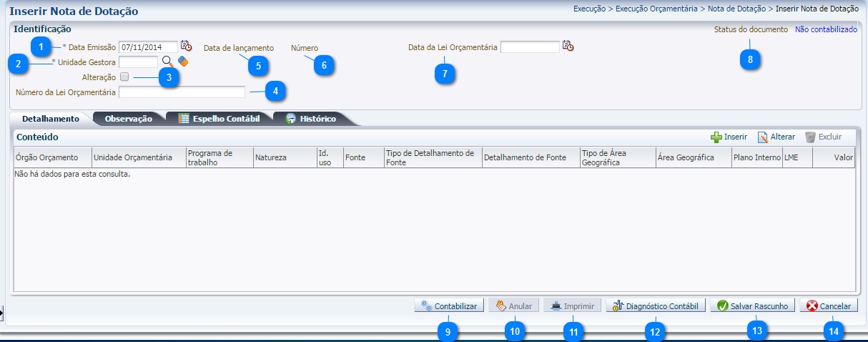Open Diagnóstico Contábil
Image resolution: width=868 pixels, height=342 pixels.
pyautogui.click(x=655, y=306)
